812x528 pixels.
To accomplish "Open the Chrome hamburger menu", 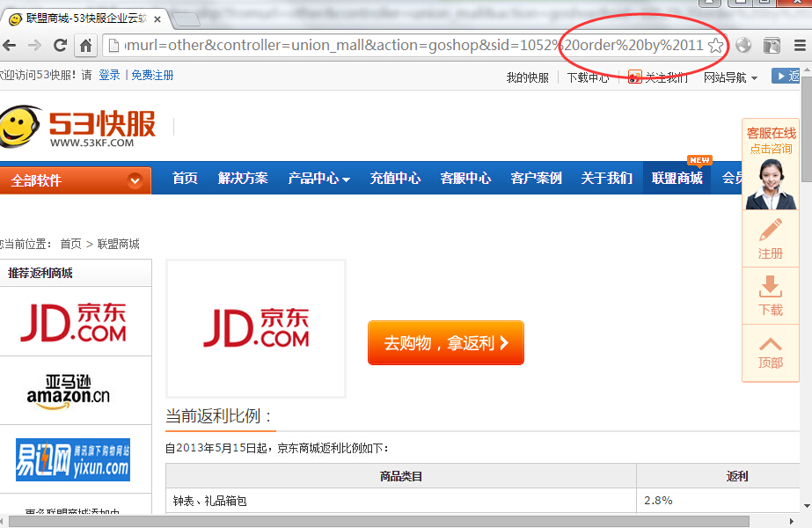I will point(800,46).
